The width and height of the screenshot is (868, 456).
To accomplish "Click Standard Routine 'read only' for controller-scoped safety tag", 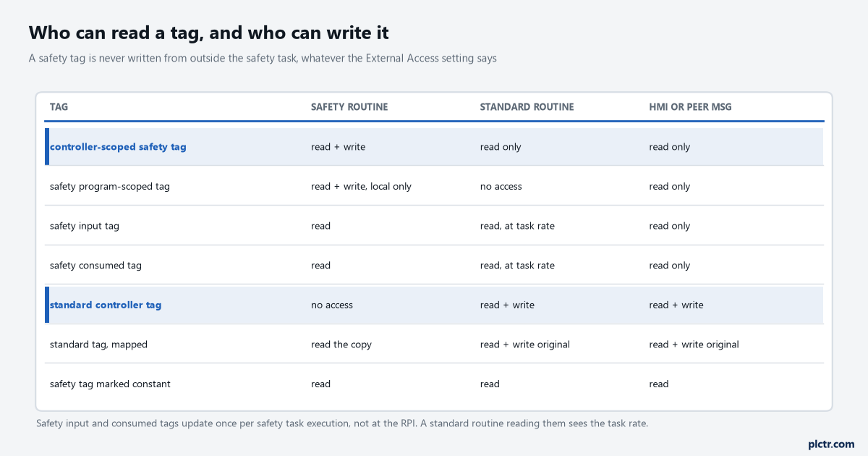I will 501,147.
